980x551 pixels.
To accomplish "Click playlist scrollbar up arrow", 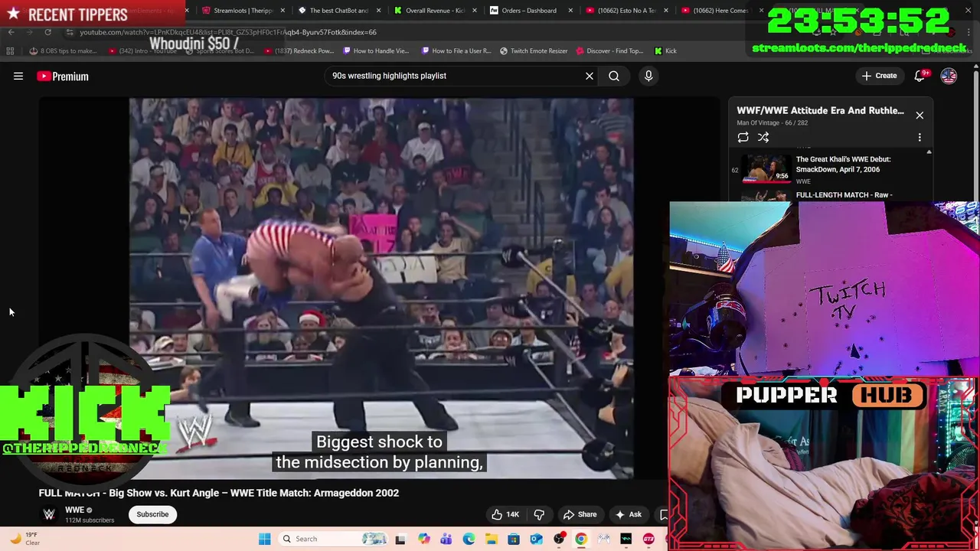I will tap(929, 152).
